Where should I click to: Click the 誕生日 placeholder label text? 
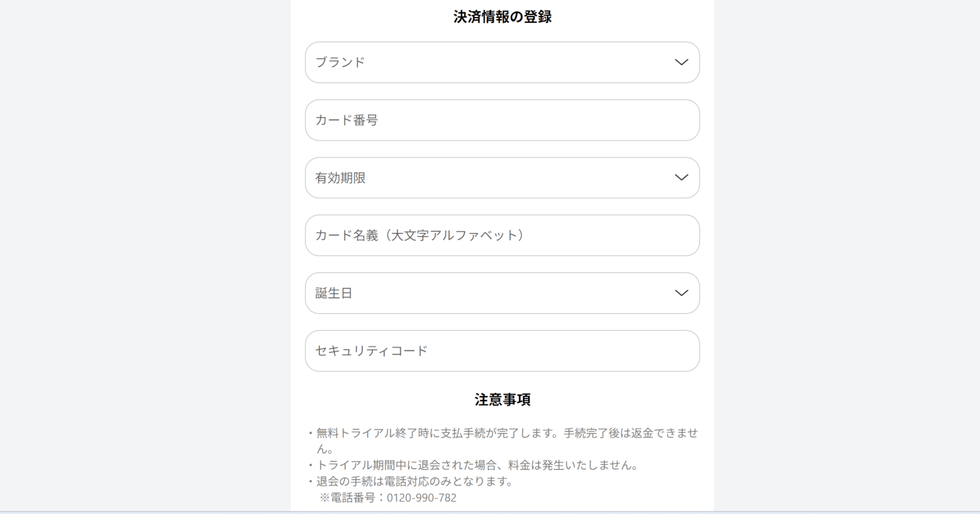click(334, 293)
